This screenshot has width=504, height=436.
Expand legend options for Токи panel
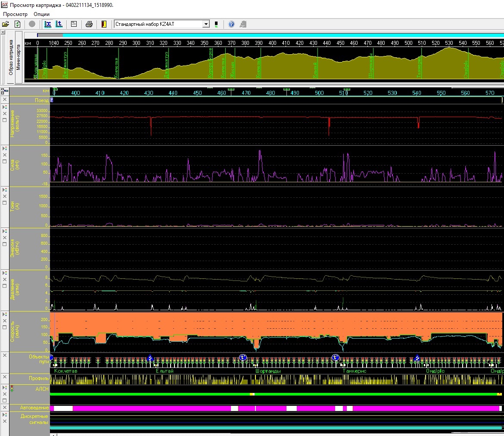click(4, 190)
